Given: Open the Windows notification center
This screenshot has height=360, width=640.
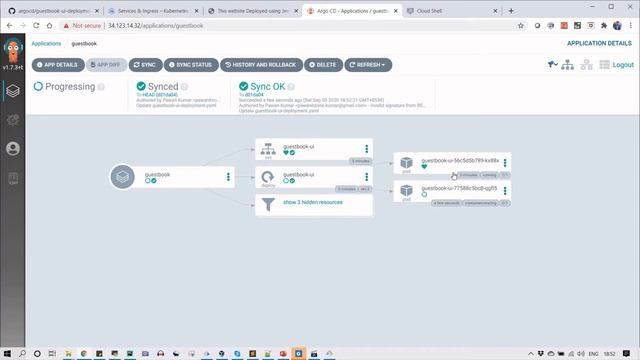Looking at the screenshot, I should 626,353.
